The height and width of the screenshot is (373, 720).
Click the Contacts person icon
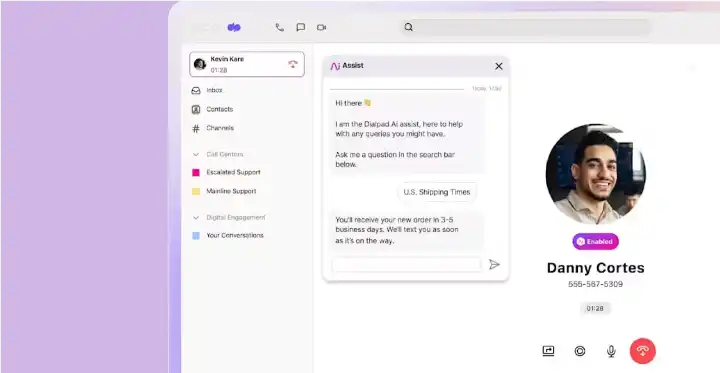point(196,109)
